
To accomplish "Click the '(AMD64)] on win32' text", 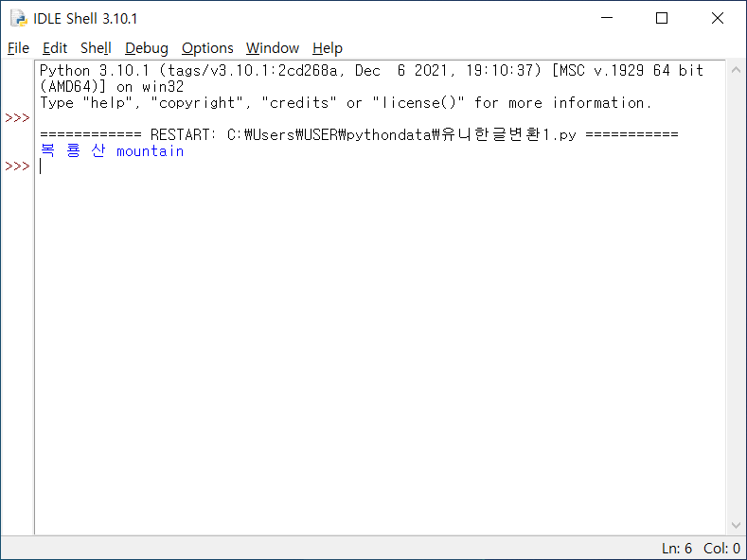I will [x=112, y=87].
